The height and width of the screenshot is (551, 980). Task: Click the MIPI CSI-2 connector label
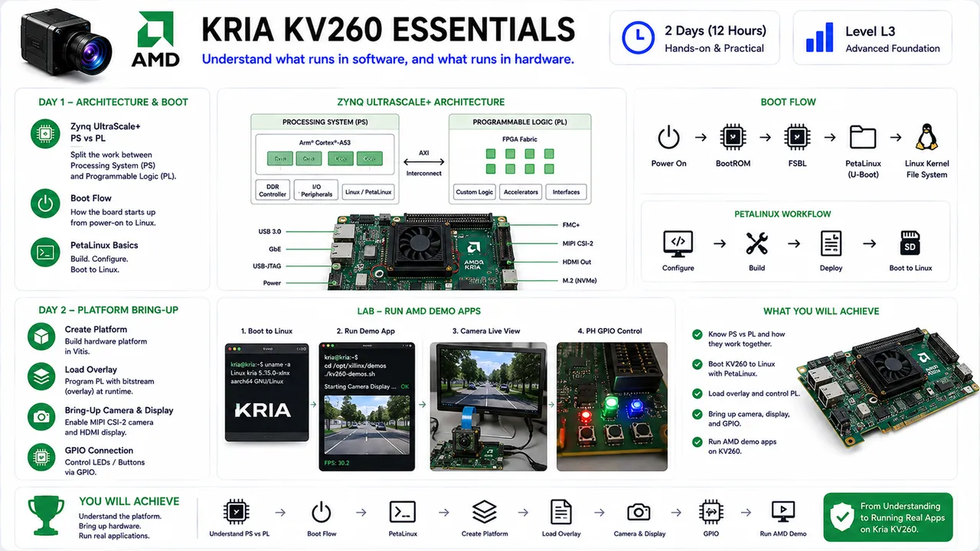[577, 243]
